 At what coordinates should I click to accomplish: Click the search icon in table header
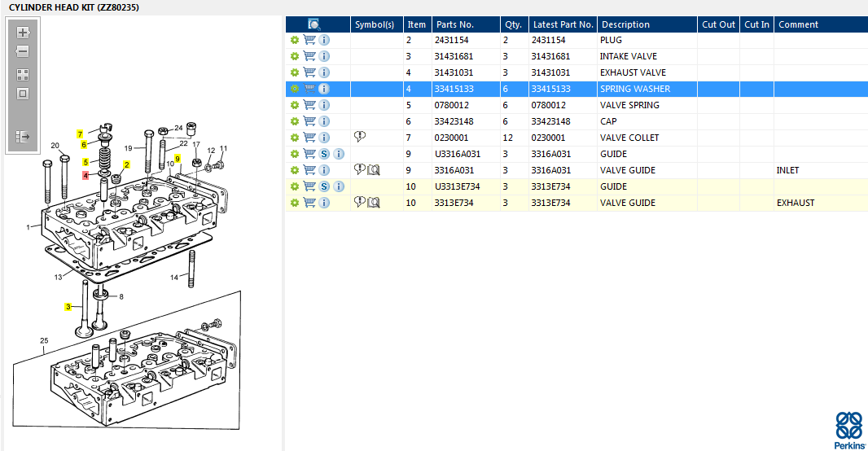coord(313,24)
